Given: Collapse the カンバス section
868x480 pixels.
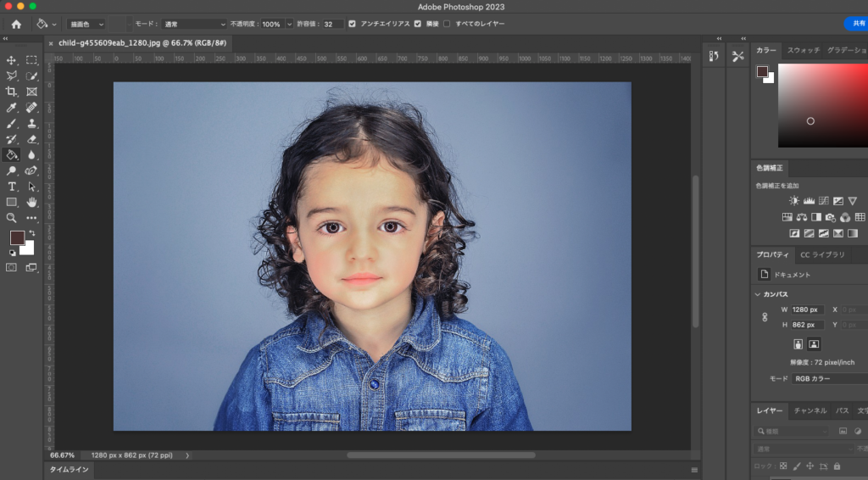Looking at the screenshot, I should pos(757,294).
